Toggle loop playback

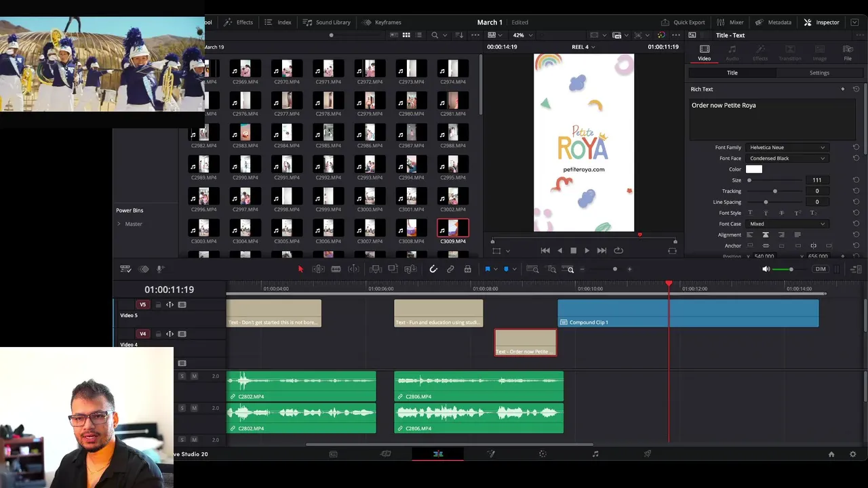(x=618, y=251)
